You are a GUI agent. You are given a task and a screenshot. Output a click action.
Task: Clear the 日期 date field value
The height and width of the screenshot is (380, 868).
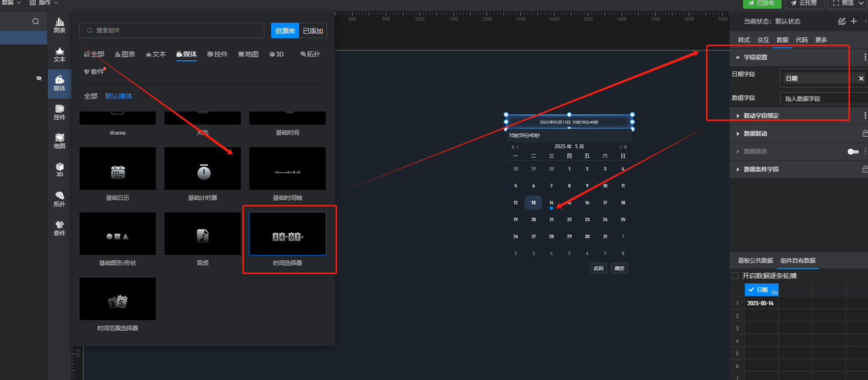click(x=861, y=78)
